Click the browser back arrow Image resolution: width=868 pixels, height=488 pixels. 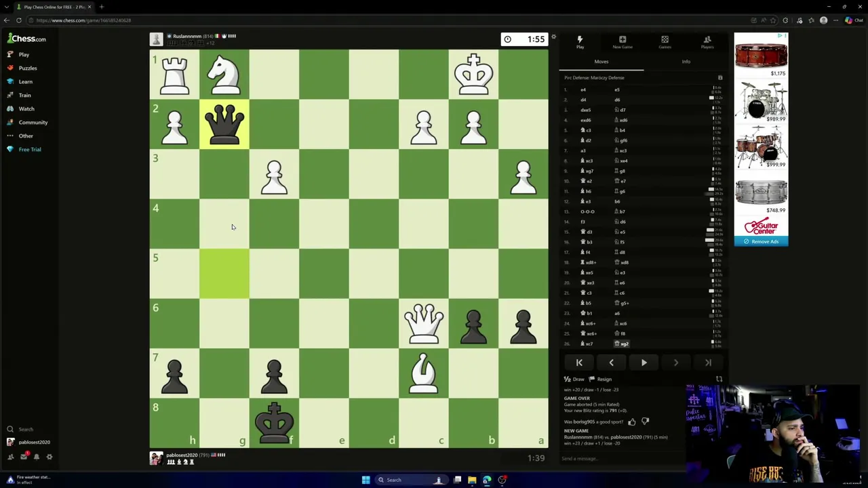[x=7, y=20]
